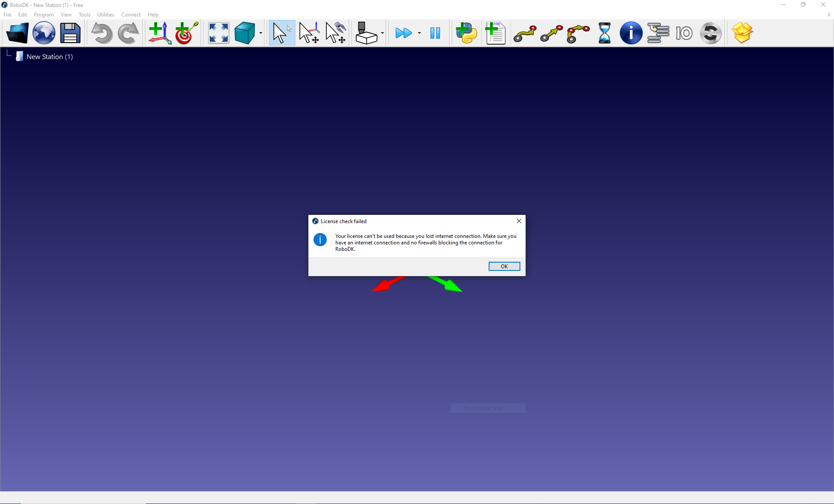834x504 pixels.
Task: Expand the export simulation dropdown arrow
Action: 382,33
